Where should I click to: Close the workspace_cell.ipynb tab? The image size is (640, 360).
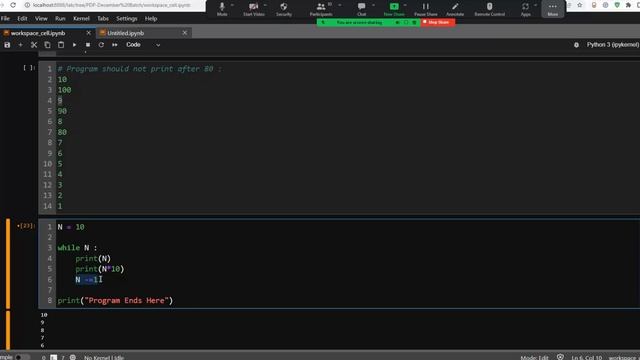(89, 33)
